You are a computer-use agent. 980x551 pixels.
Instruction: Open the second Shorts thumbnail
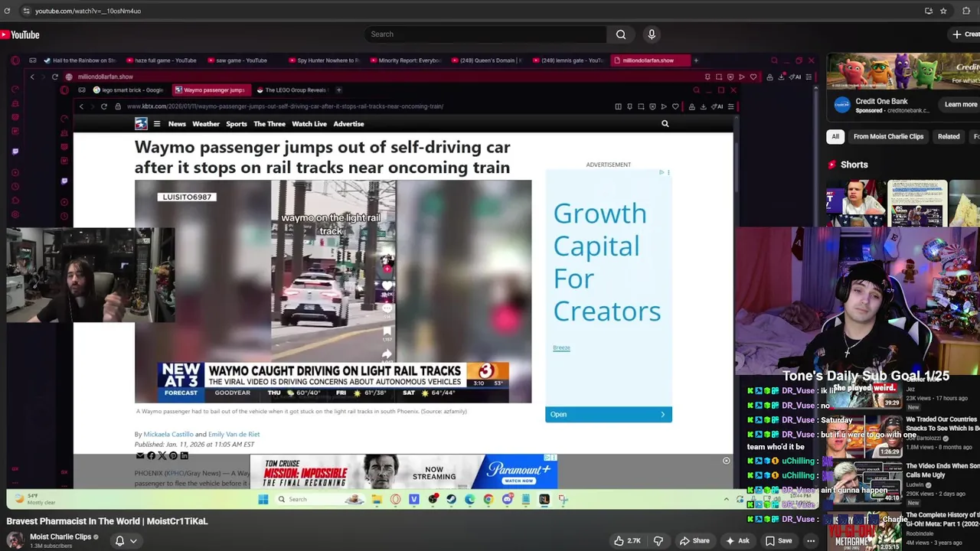click(x=917, y=204)
